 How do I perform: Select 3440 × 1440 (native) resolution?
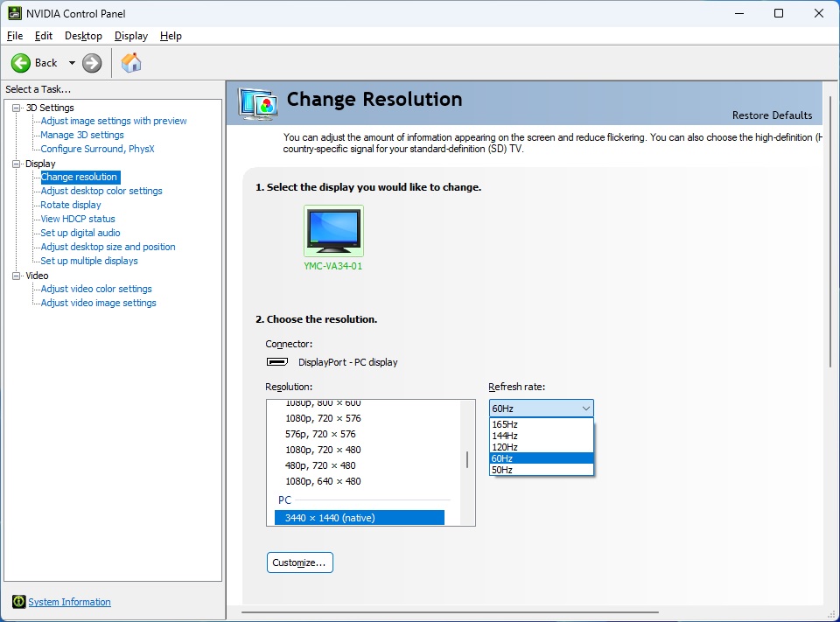(x=360, y=518)
